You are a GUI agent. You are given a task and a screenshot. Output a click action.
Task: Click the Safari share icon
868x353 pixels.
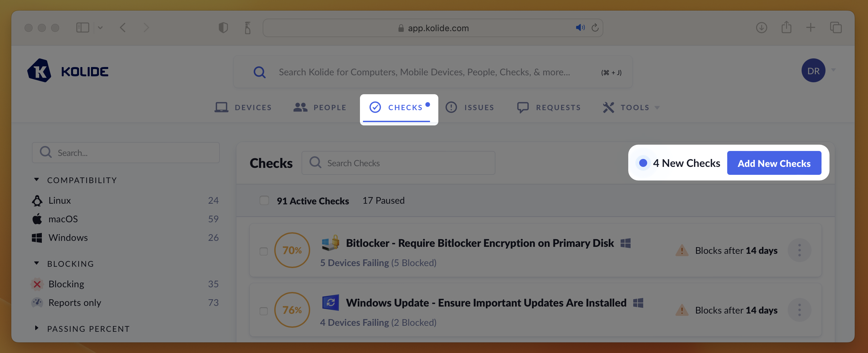786,28
